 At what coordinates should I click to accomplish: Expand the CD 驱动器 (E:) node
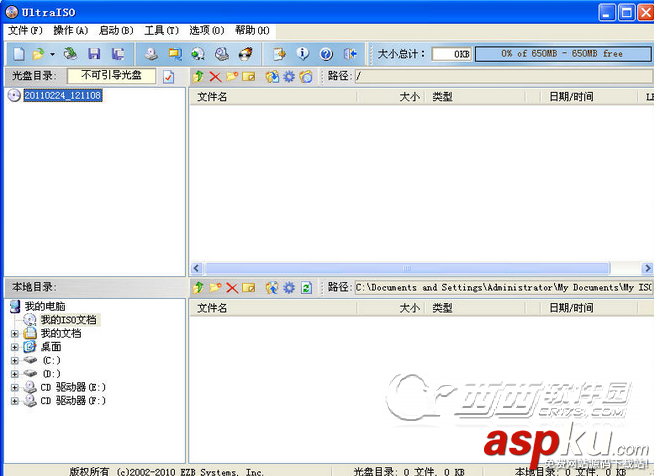pos(15,388)
